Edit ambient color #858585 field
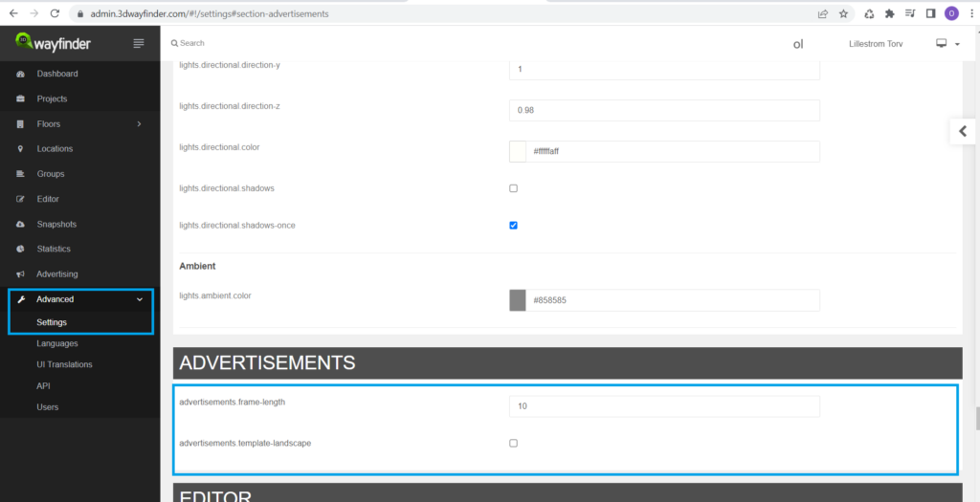980x502 pixels. [673, 300]
